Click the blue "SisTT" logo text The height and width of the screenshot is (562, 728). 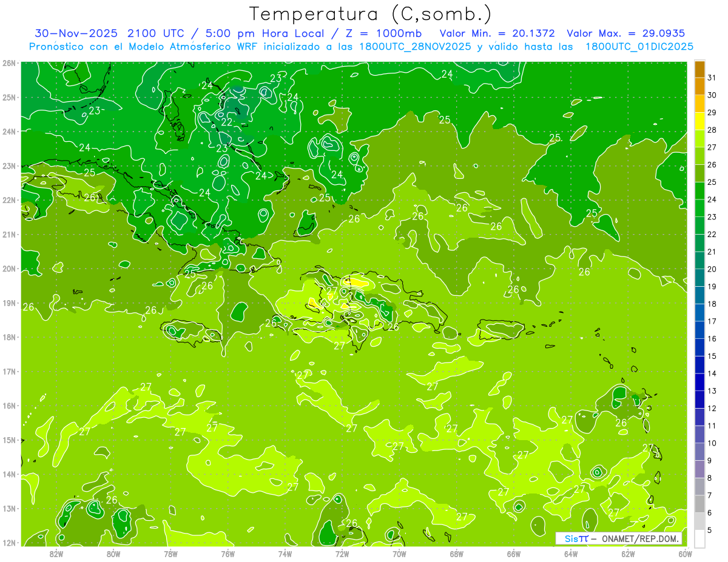[576, 538]
